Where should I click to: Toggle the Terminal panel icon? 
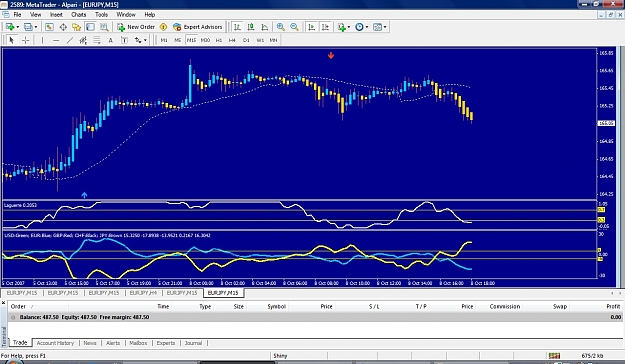click(90, 27)
